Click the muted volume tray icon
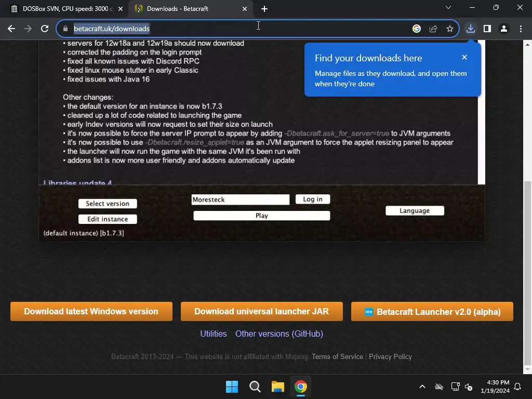The height and width of the screenshot is (399, 532). [x=469, y=387]
